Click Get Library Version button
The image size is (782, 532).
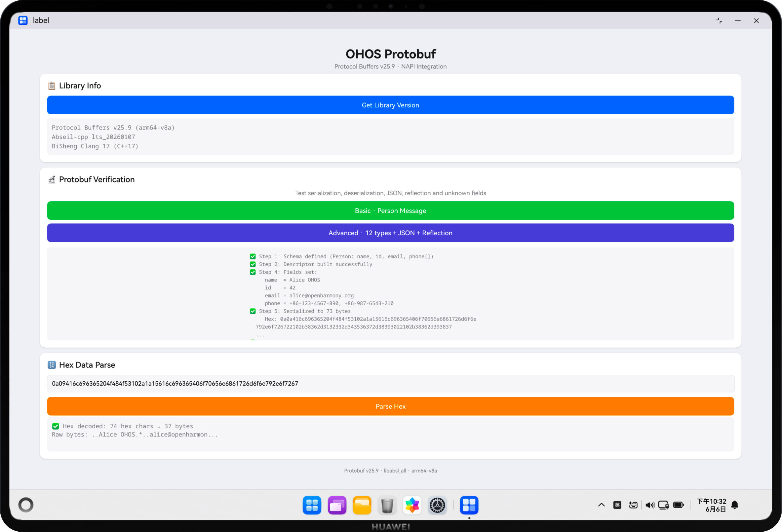390,105
